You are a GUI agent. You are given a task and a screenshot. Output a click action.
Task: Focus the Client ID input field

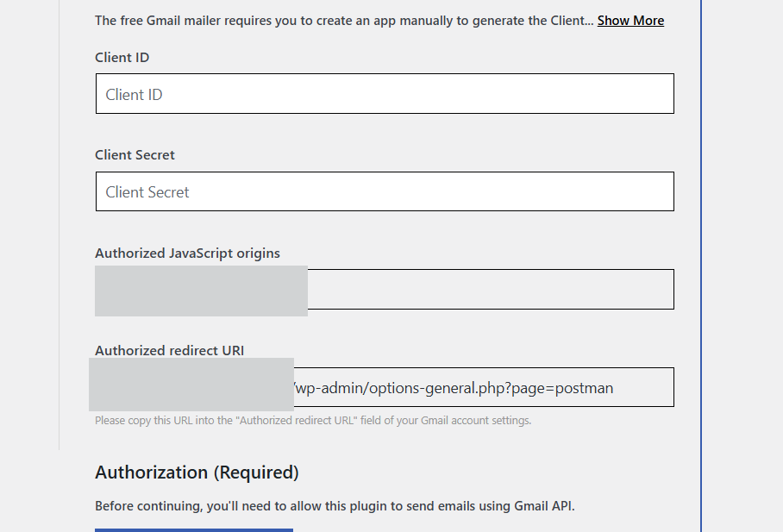click(x=384, y=94)
